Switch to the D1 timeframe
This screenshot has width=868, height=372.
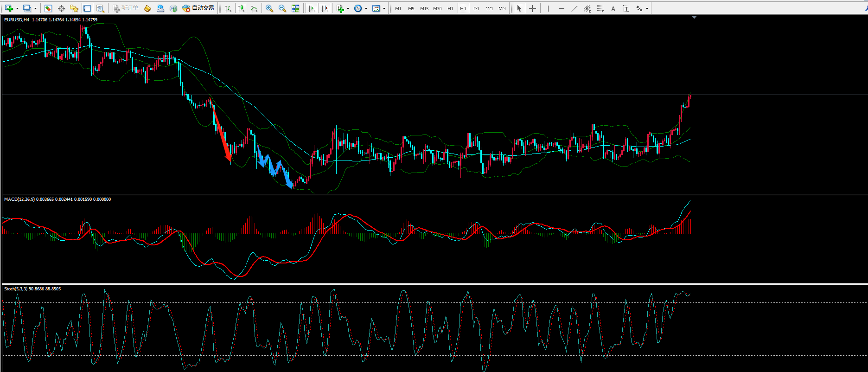pos(476,8)
